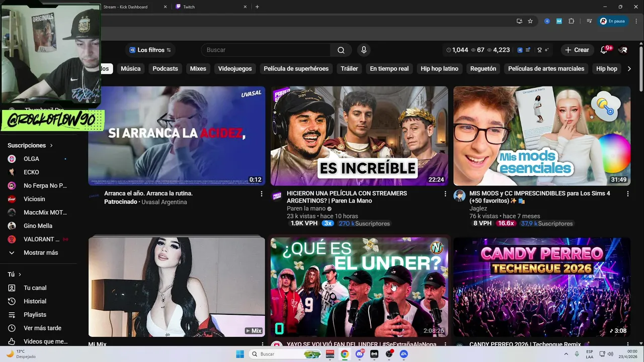This screenshot has width=644, height=362.
Task: Open Windows Start menu
Action: (240, 354)
